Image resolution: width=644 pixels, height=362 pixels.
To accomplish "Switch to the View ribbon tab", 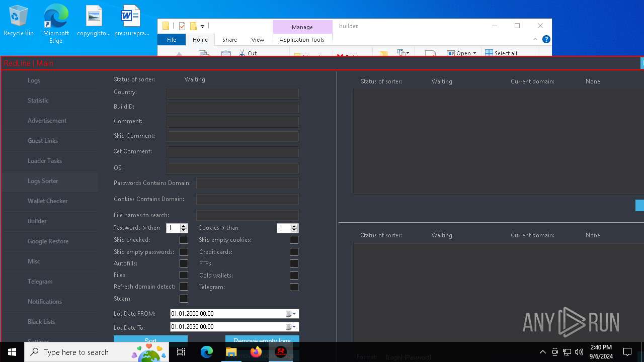I will coord(258,40).
